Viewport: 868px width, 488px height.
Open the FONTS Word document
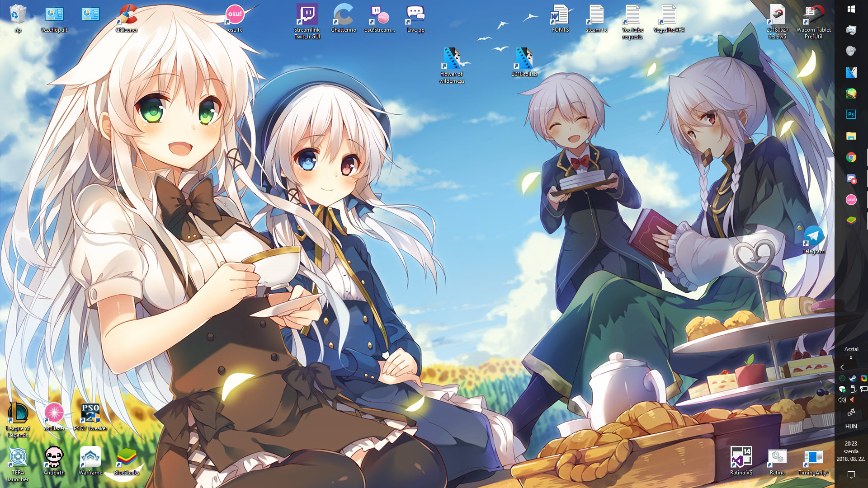[x=561, y=18]
